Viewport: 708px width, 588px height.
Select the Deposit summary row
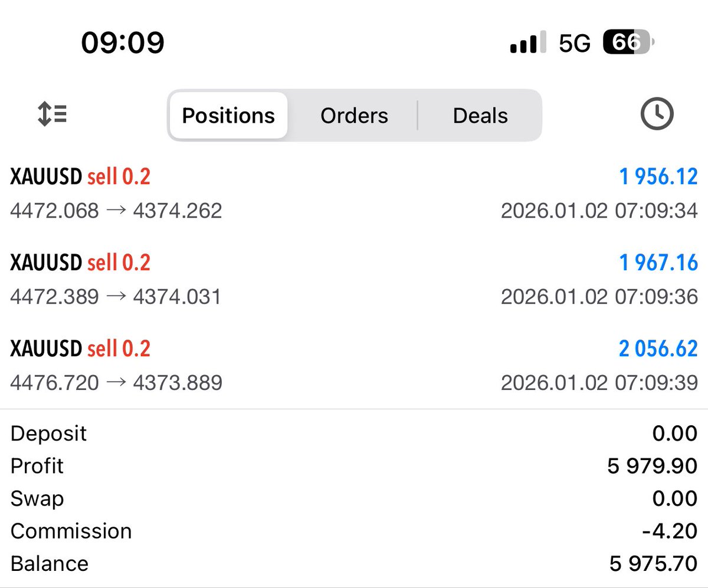354,433
